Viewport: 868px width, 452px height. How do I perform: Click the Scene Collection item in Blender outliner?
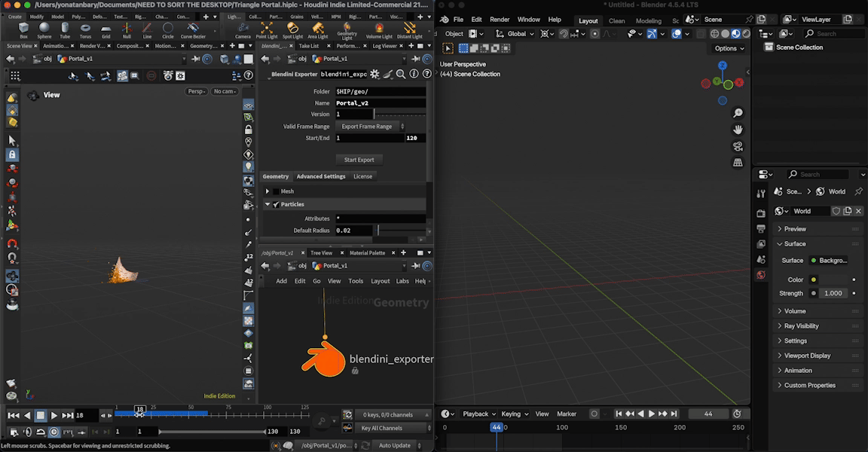[x=799, y=47]
